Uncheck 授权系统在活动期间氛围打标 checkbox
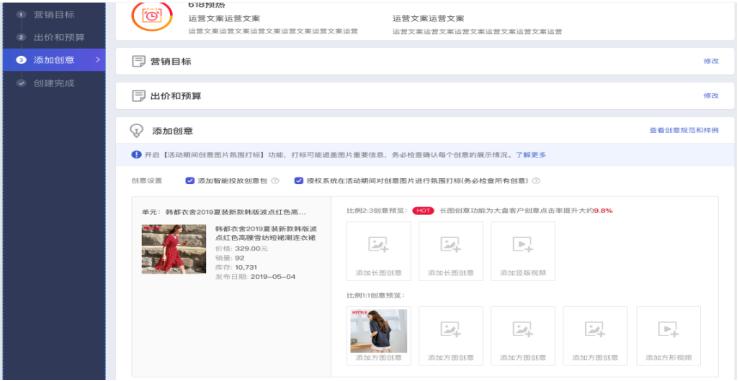The width and height of the screenshot is (738, 381). pos(298,180)
